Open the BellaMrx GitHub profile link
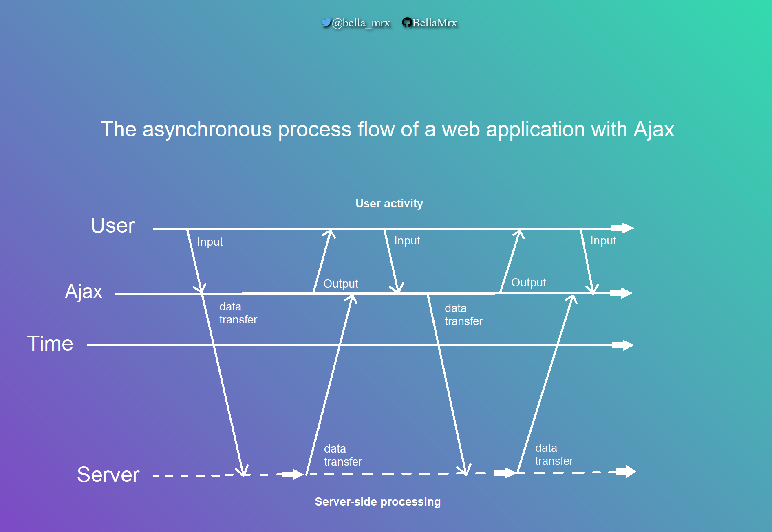This screenshot has height=532, width=772. point(435,23)
